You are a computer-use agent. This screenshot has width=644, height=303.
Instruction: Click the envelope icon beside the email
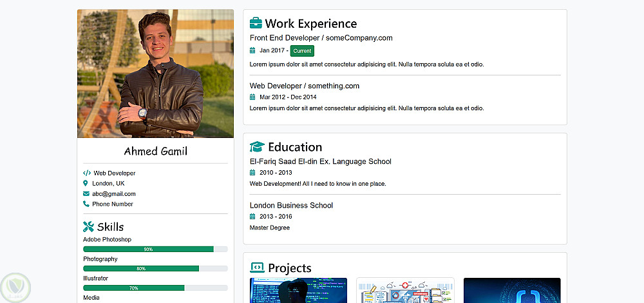click(x=86, y=193)
